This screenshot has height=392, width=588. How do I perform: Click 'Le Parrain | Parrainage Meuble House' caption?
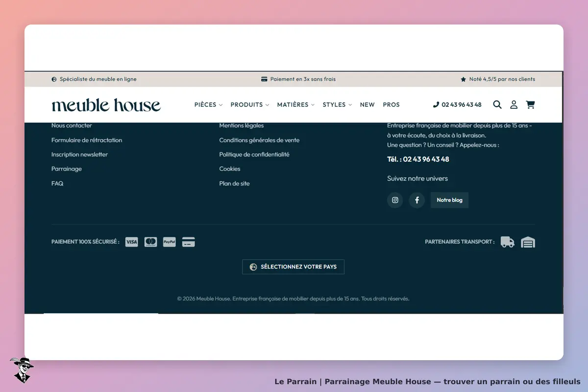[427, 381]
